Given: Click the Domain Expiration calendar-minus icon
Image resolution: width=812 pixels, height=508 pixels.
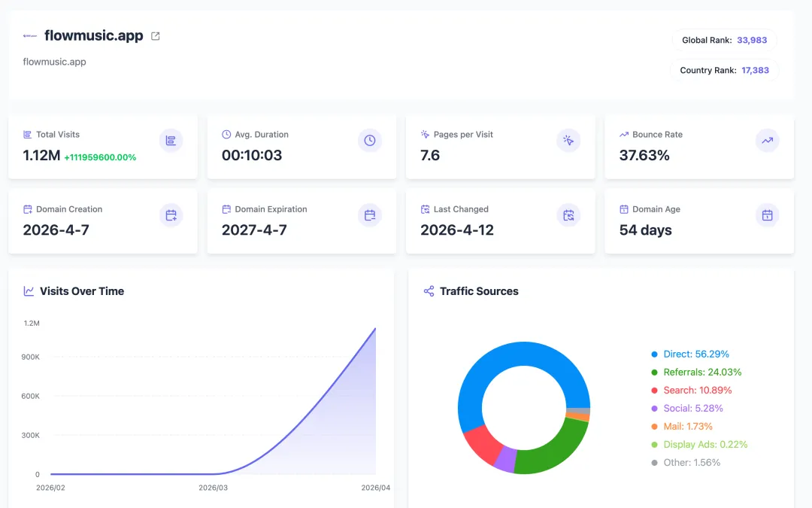Looking at the screenshot, I should pyautogui.click(x=370, y=215).
